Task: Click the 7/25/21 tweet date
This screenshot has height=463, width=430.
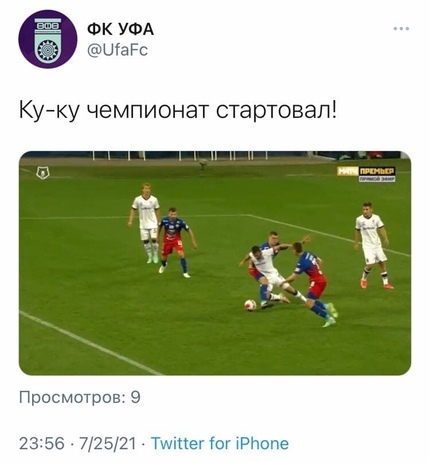Action: pyautogui.click(x=108, y=443)
